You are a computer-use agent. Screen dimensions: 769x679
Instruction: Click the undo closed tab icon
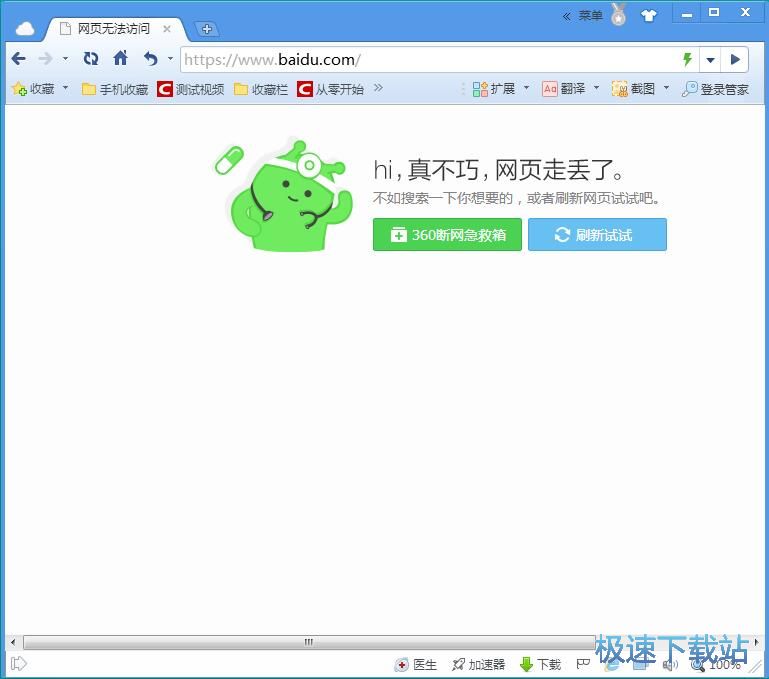coord(151,59)
